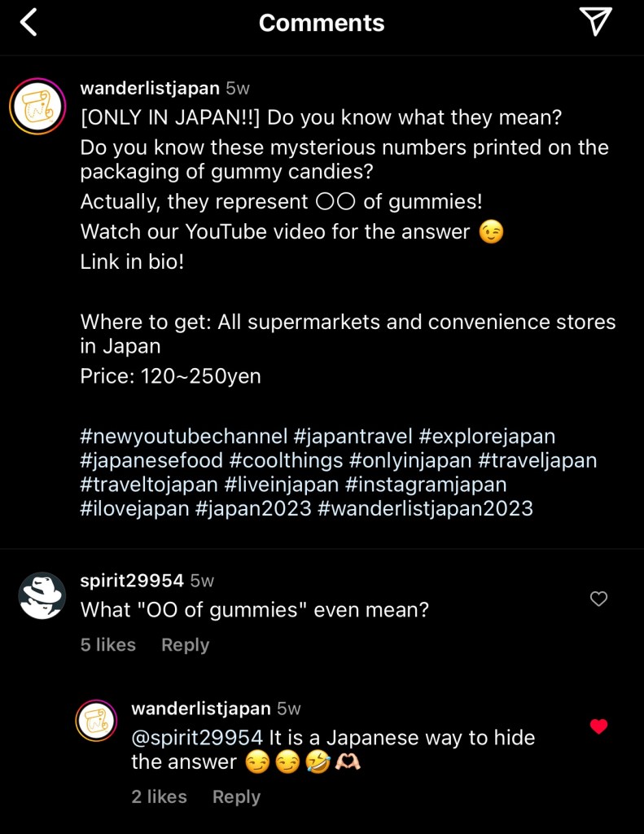Reply to wanderlistjapan's reply comment

[x=236, y=797]
